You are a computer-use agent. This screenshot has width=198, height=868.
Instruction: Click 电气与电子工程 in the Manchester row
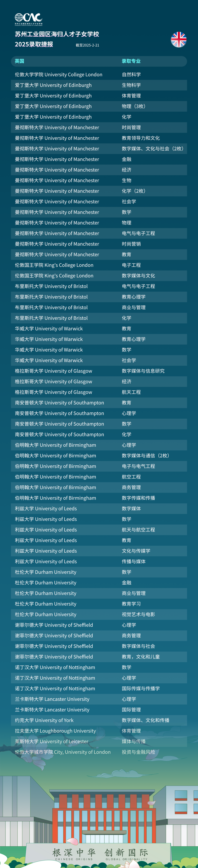pyautogui.click(x=138, y=233)
